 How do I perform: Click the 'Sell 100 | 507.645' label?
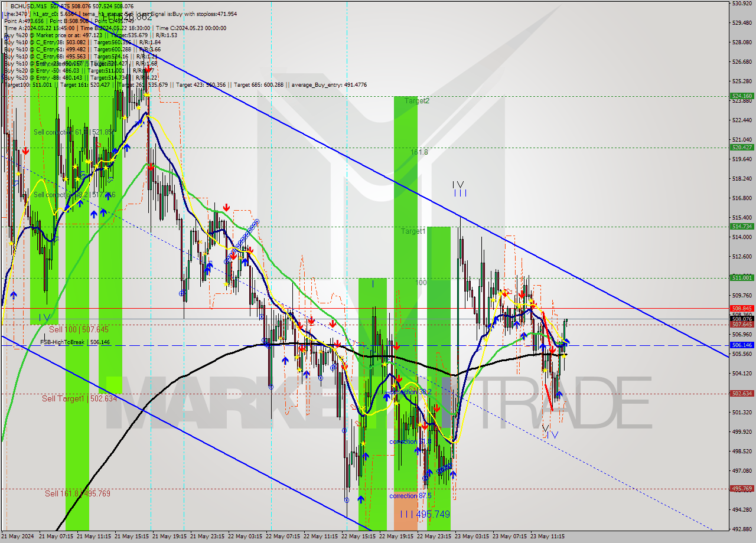click(x=79, y=329)
